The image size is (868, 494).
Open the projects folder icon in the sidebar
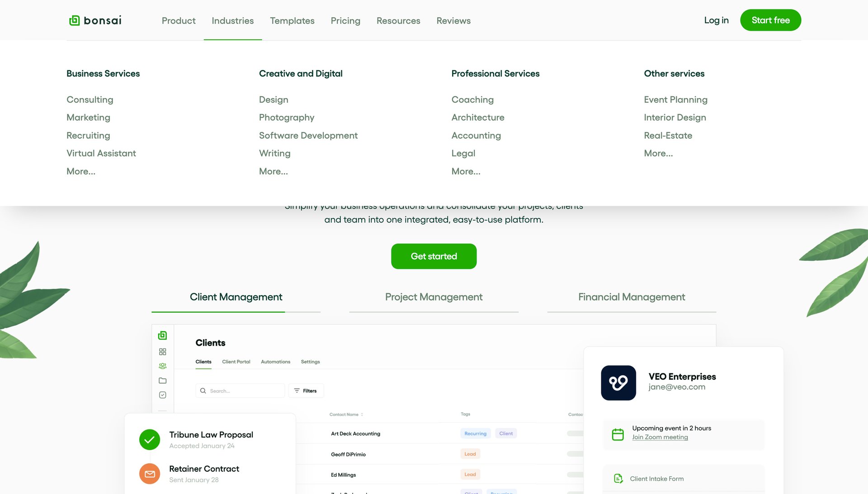[162, 380]
